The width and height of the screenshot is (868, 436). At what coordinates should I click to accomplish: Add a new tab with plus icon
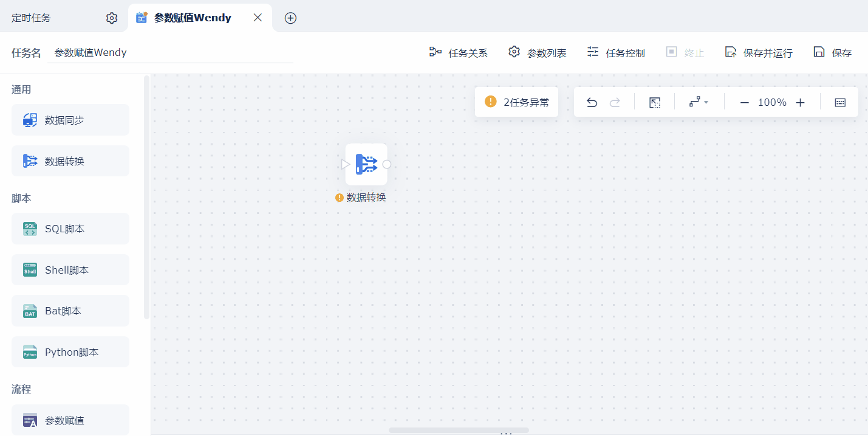click(x=291, y=18)
